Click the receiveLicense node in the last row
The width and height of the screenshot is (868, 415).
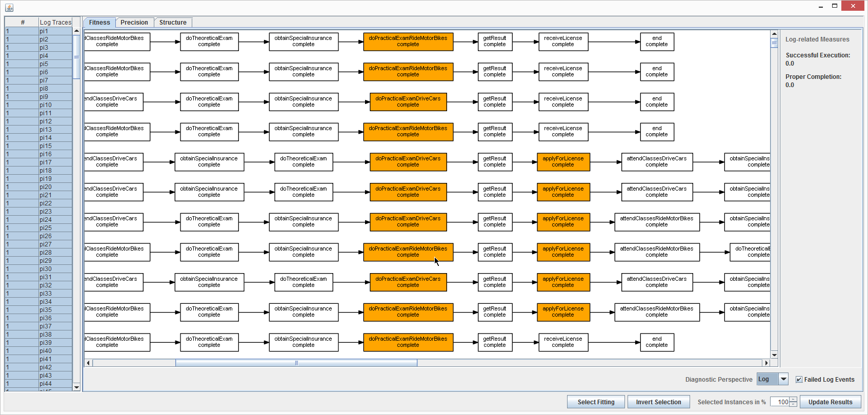(563, 342)
